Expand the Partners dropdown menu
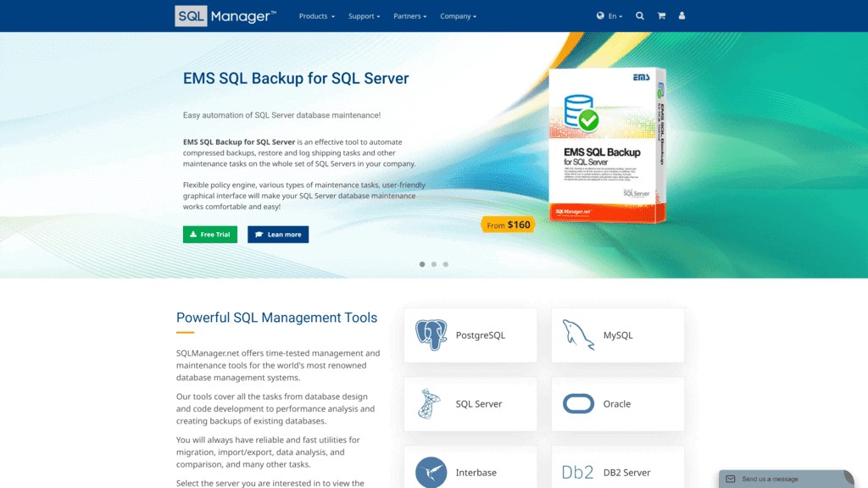This screenshot has width=868, height=488. [x=409, y=16]
